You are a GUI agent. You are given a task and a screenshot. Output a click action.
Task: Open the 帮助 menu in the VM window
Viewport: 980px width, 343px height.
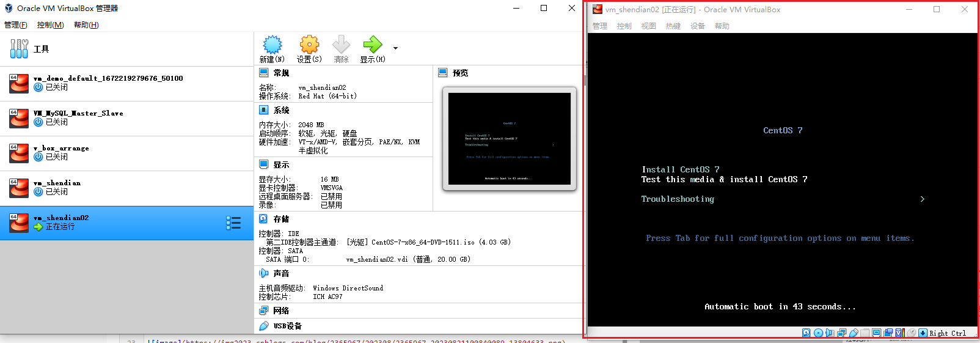click(722, 26)
